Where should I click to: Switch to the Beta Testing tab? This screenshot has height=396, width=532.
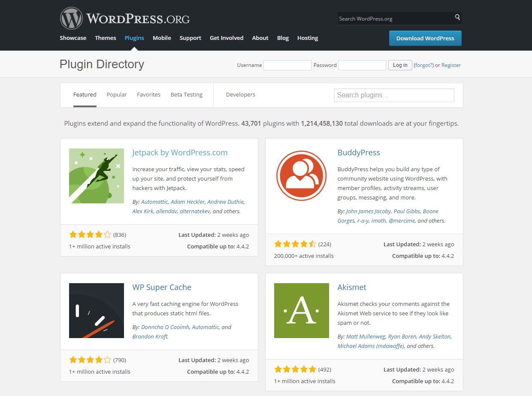pos(187,95)
